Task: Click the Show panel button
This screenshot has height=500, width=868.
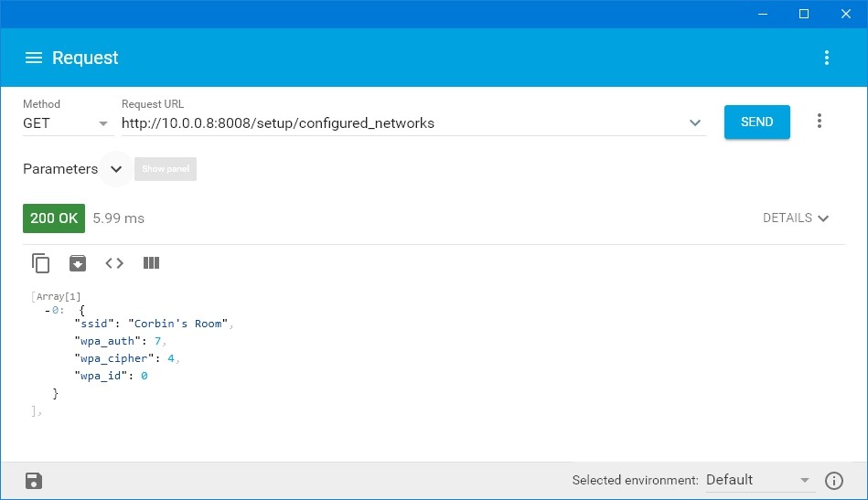Action: point(166,169)
